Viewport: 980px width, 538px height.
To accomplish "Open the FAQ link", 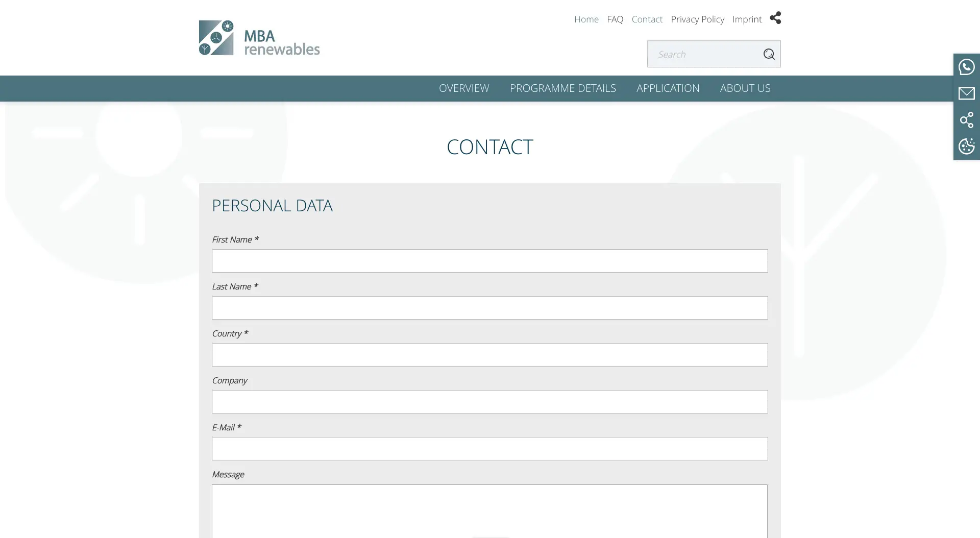I will 615,19.
